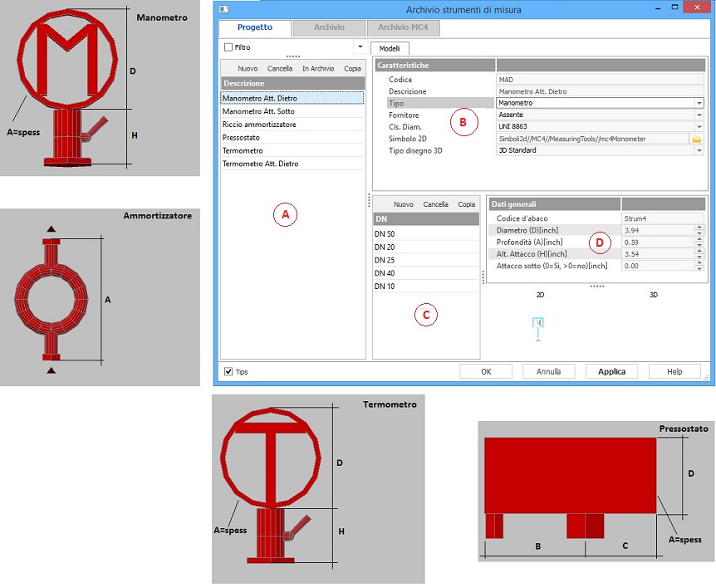This screenshot has height=588, width=716.
Task: Expand the filter dropdown arrow next to Filtro
Action: point(359,48)
